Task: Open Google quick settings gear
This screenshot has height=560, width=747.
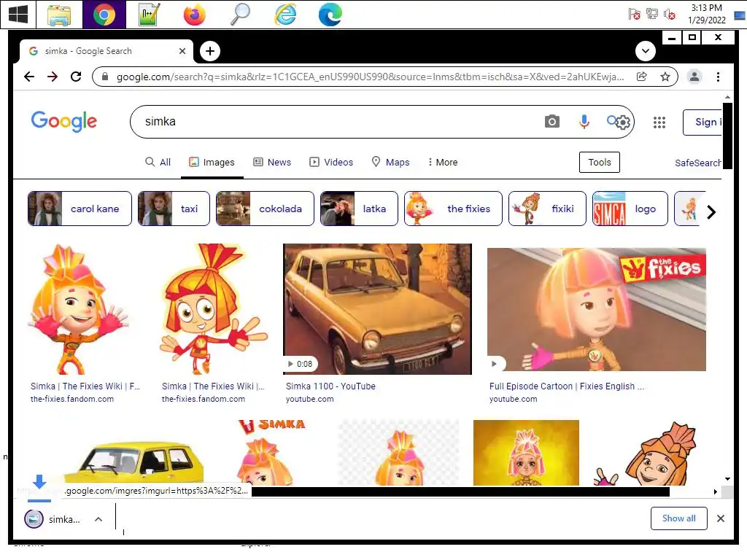Action: pos(623,122)
